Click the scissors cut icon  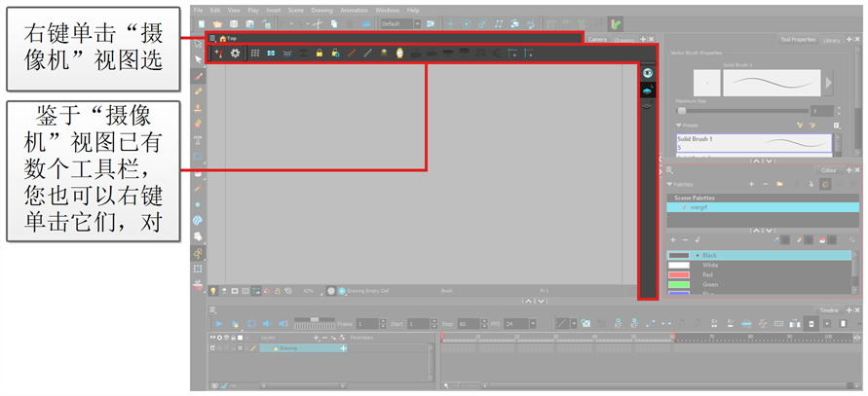point(316,22)
